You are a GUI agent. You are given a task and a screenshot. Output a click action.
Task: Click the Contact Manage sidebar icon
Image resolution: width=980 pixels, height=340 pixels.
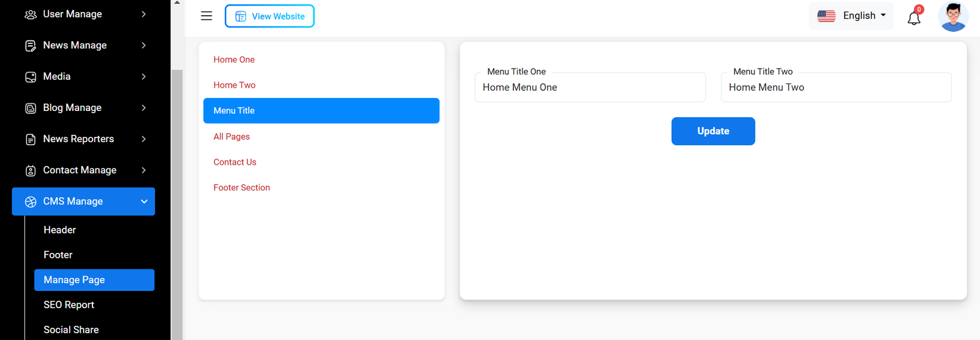click(31, 171)
